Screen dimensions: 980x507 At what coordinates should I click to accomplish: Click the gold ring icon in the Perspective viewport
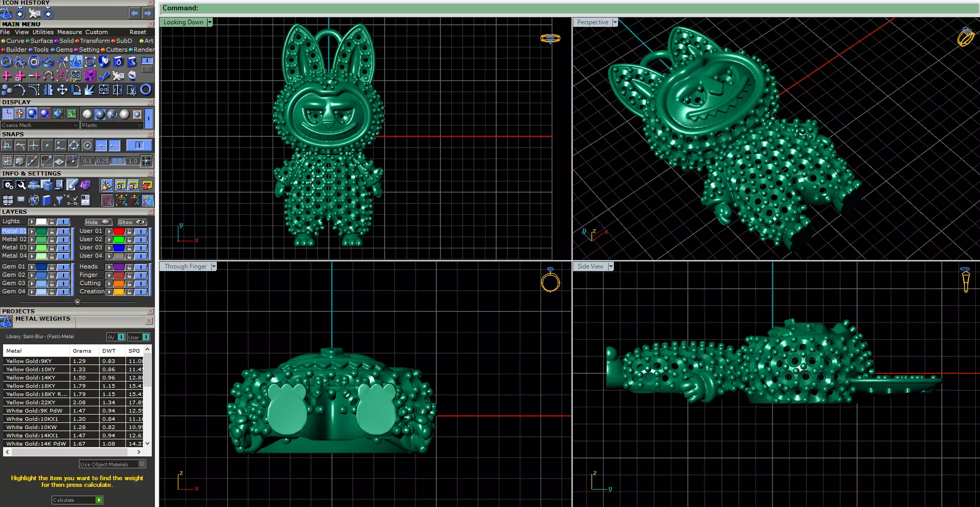pyautogui.click(x=966, y=37)
